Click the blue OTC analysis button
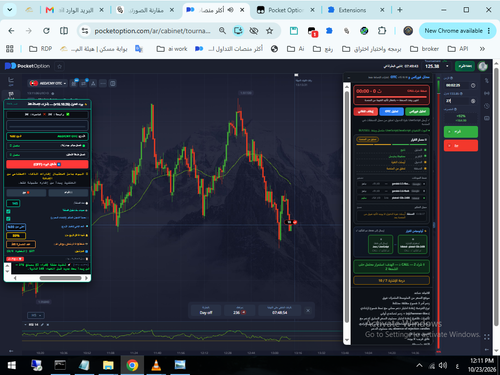 coord(391,111)
